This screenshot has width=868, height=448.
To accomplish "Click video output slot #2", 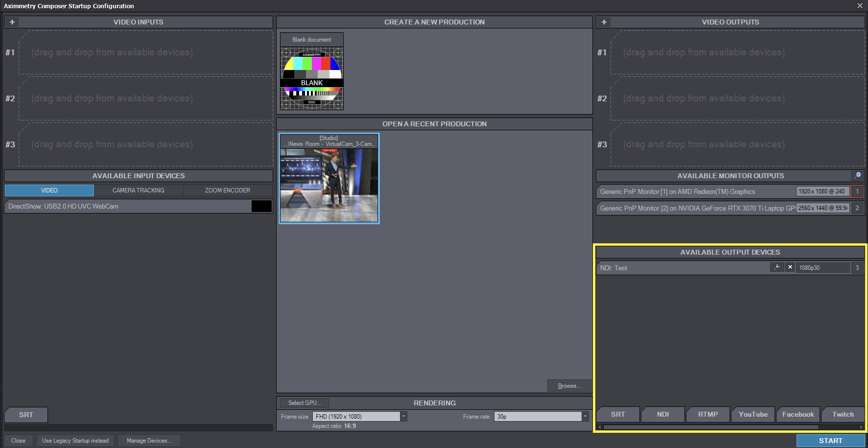I will [x=737, y=98].
